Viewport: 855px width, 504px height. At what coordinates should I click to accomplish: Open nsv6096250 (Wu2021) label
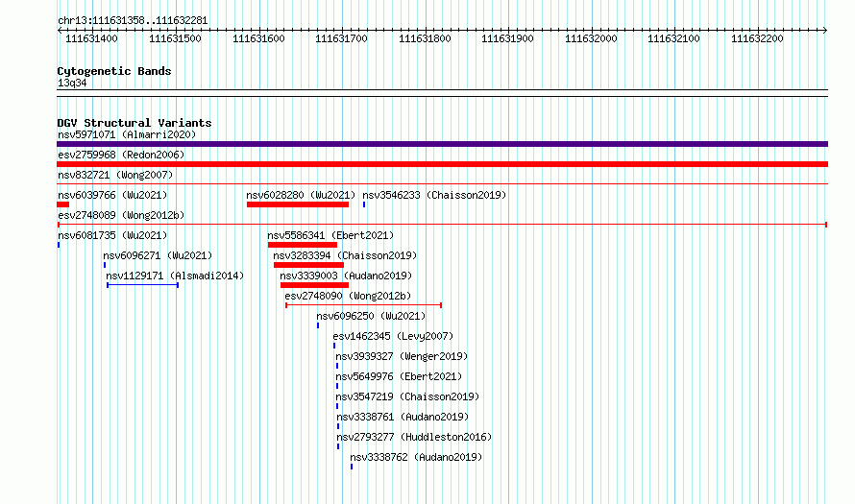(x=371, y=316)
